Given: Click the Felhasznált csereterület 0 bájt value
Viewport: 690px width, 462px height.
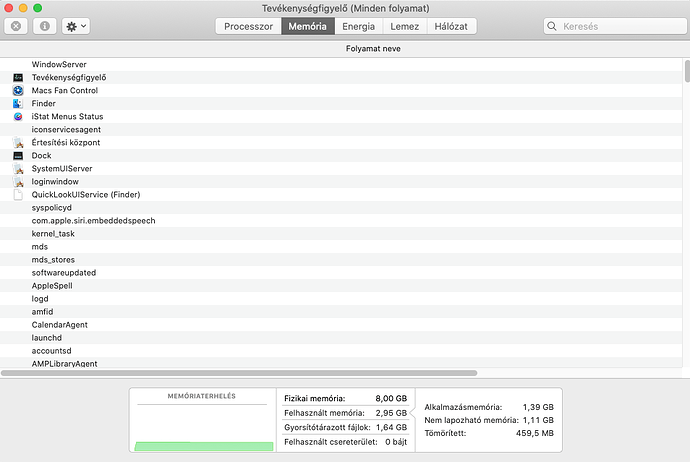Looking at the screenshot, I should (x=396, y=442).
